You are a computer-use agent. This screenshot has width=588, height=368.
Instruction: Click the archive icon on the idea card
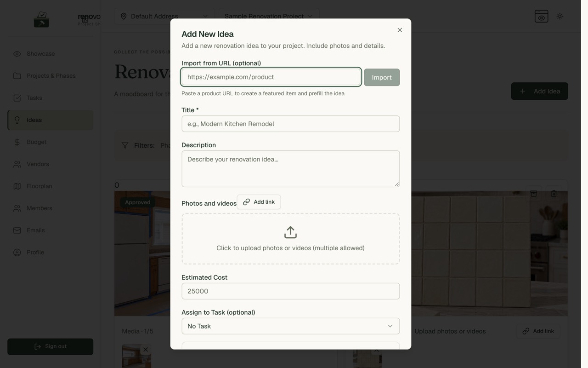point(534,194)
